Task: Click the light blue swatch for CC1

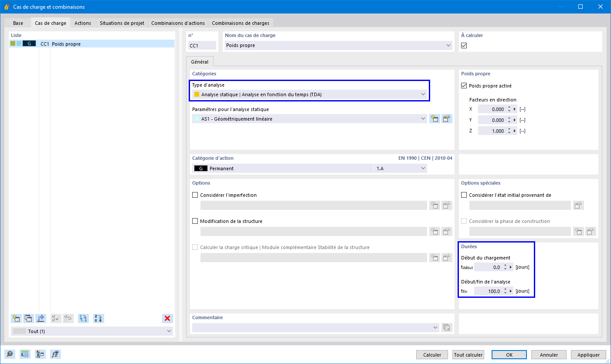Action: [19, 44]
